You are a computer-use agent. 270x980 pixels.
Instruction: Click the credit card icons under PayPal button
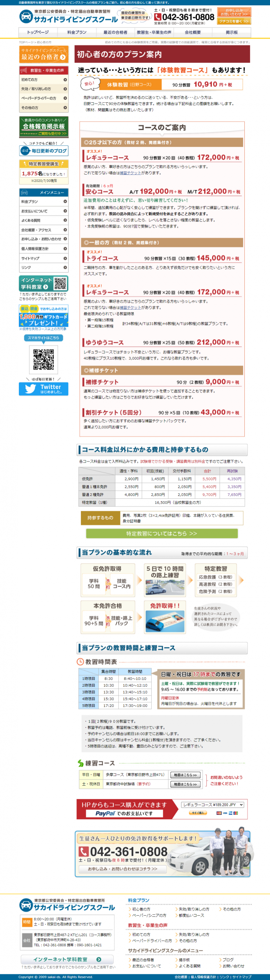coord(227,813)
